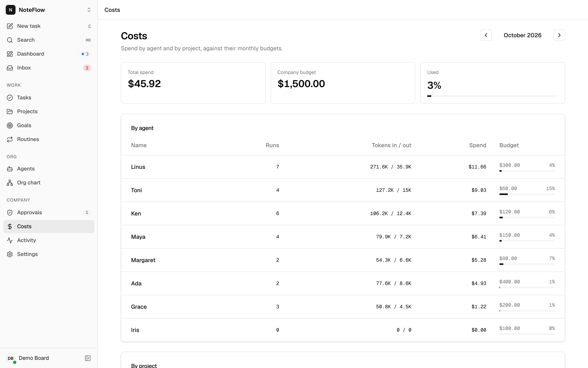Click the Used 3% progress bar
Viewport: 588px width, 368px height.
pos(492,96)
